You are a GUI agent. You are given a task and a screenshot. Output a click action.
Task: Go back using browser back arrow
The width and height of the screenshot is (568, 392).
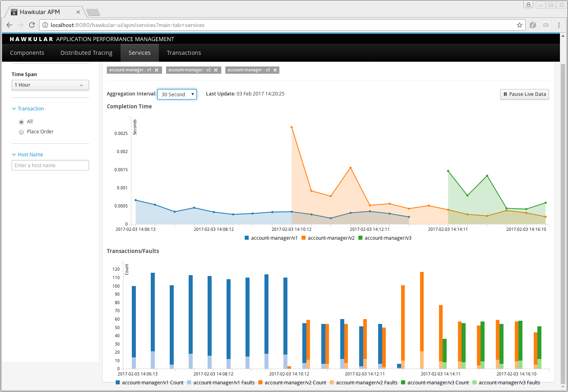[9, 25]
